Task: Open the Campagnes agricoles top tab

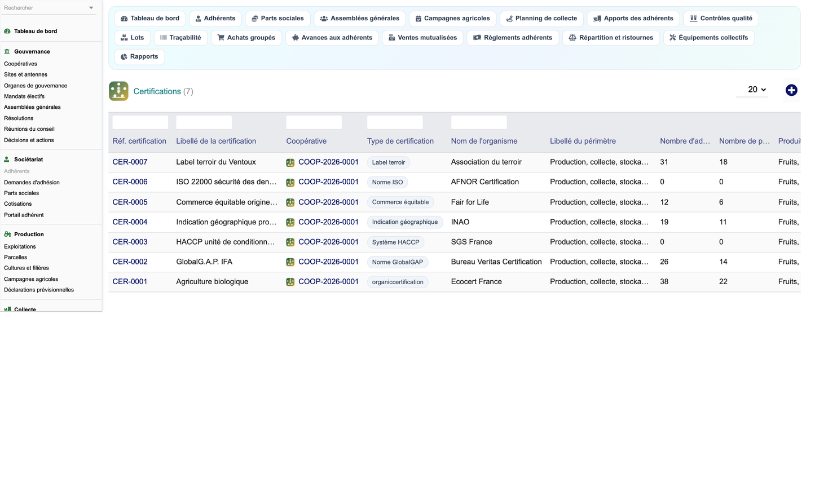Action: [x=453, y=19]
